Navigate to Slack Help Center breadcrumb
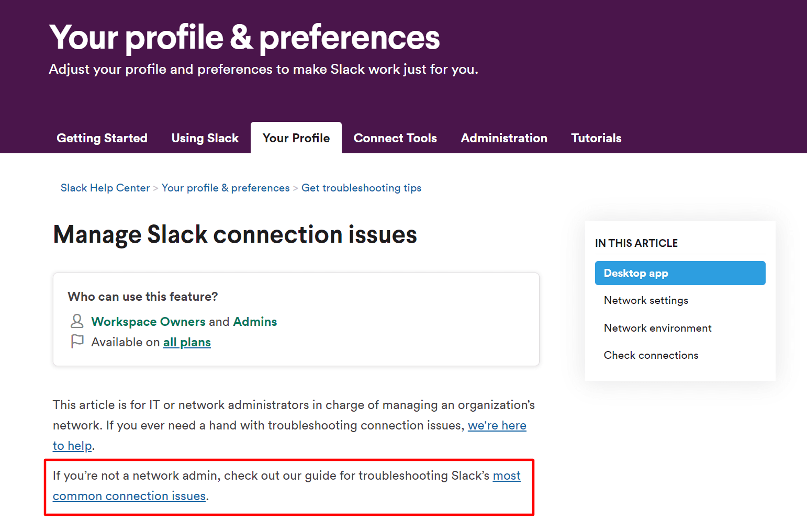807x532 pixels. (105, 188)
